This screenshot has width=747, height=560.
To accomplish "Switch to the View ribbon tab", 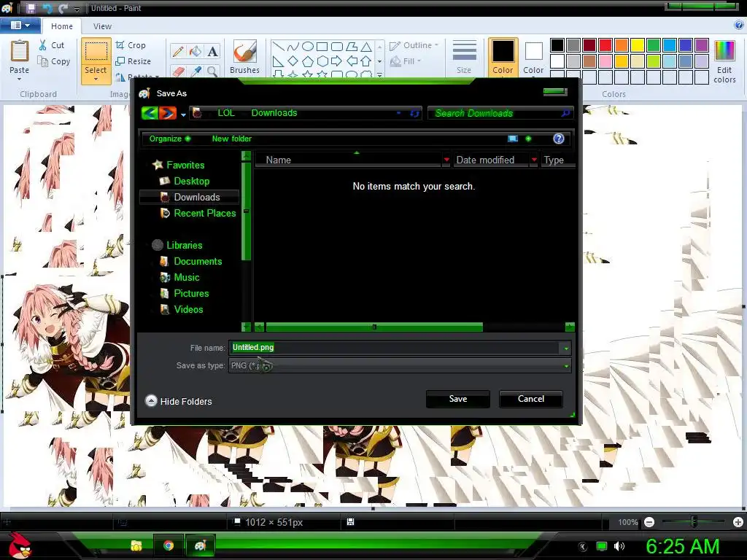I will (102, 26).
